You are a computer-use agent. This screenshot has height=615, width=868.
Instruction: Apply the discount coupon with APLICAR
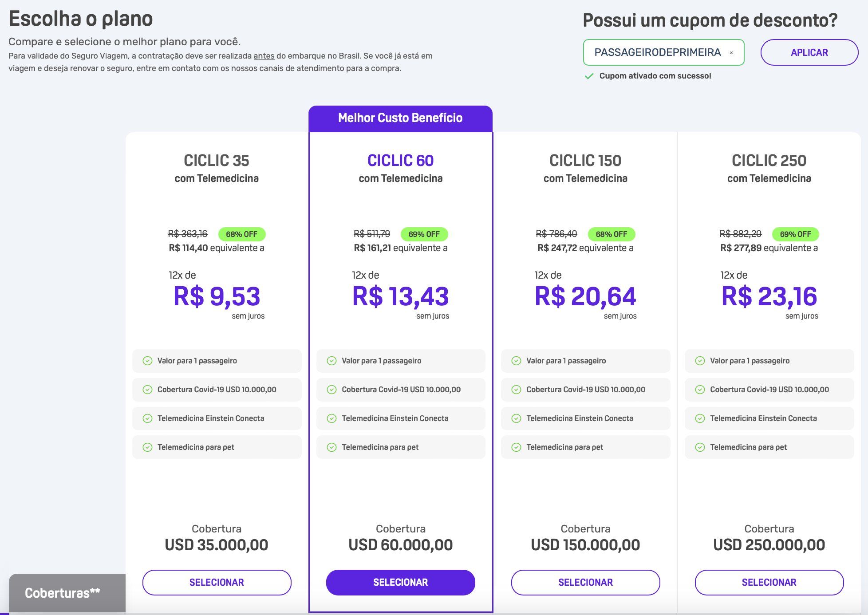809,52
